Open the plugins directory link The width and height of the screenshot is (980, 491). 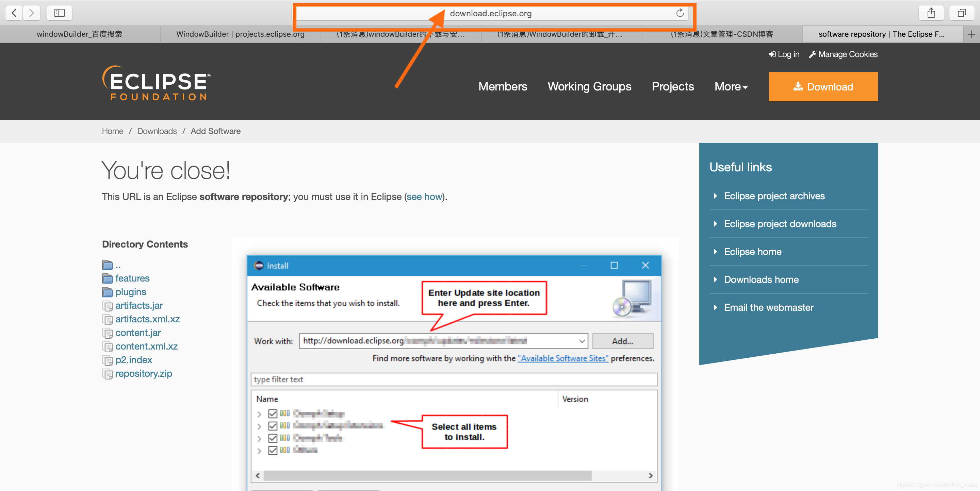click(131, 292)
